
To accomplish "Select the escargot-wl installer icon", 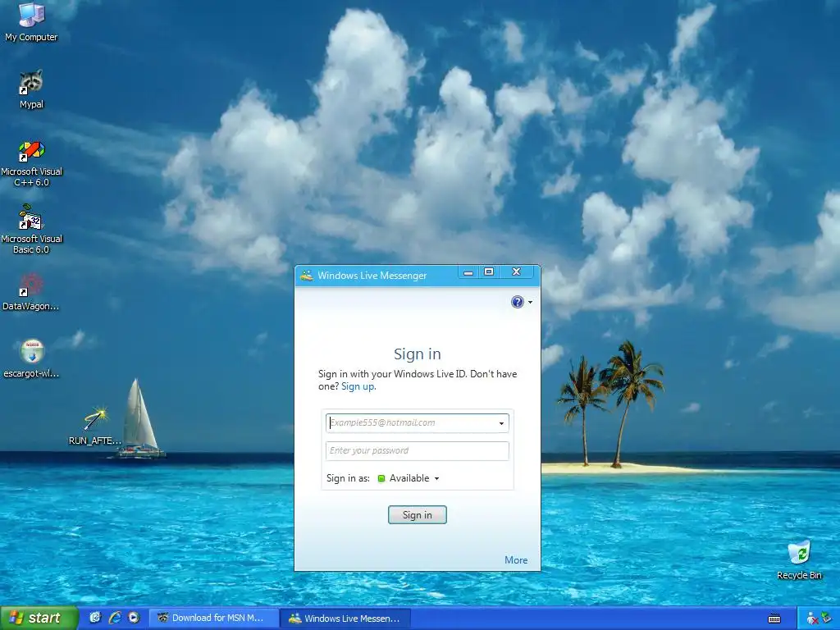I will coord(31,359).
